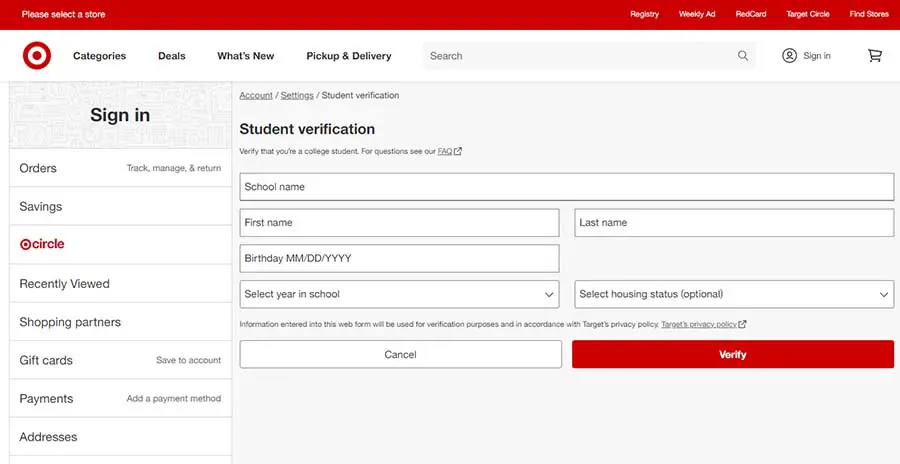The image size is (900, 464).
Task: Click the external link icon beside FAQ
Action: tap(458, 152)
